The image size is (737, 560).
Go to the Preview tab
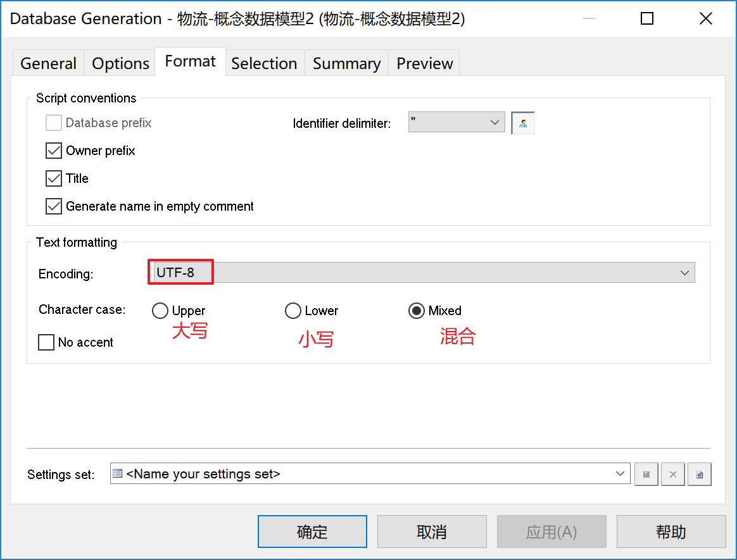pos(424,63)
